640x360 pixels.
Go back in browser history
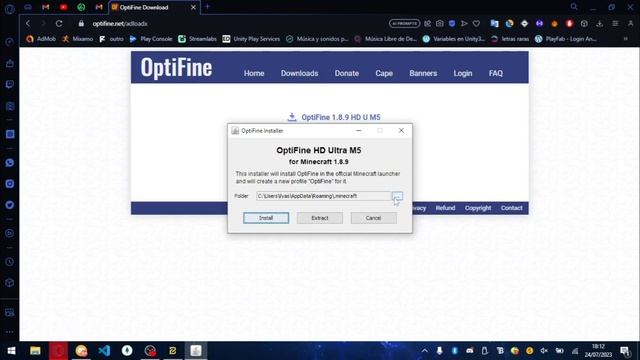click(28, 24)
